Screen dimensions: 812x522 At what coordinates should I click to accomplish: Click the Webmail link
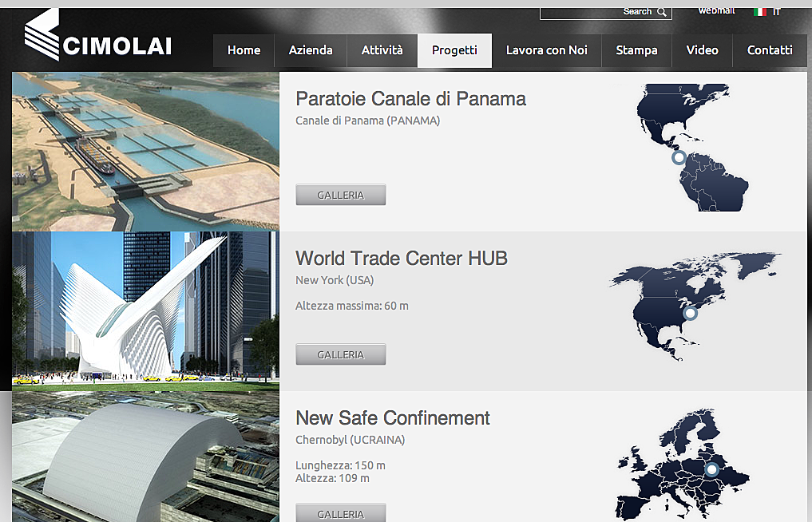pyautogui.click(x=716, y=11)
